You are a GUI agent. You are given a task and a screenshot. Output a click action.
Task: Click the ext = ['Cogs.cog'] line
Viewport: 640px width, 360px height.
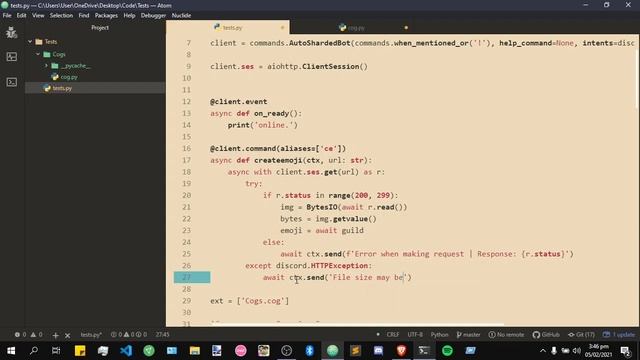coord(249,301)
